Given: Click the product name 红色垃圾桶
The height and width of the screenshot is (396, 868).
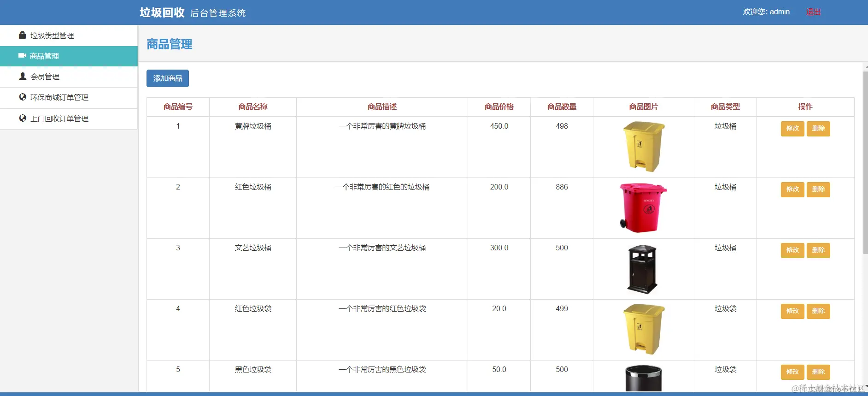Looking at the screenshot, I should [253, 187].
